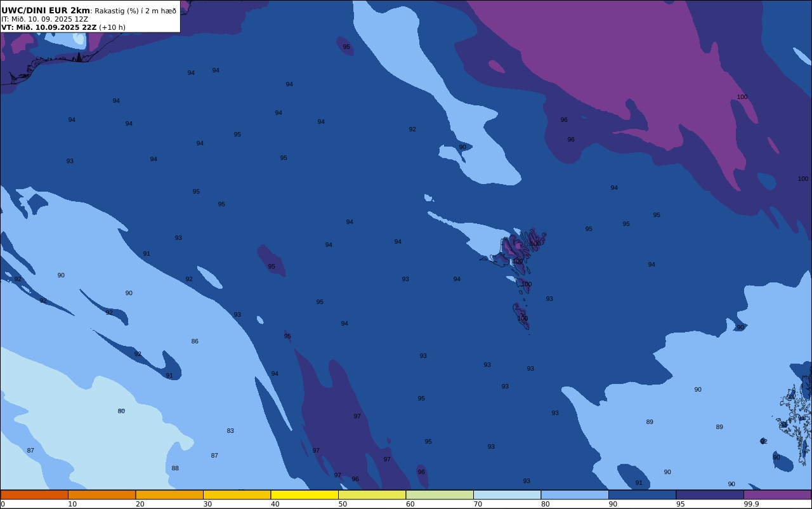The height and width of the screenshot is (509, 812).
Task: Click the legend scale label '40'
Action: tap(275, 504)
